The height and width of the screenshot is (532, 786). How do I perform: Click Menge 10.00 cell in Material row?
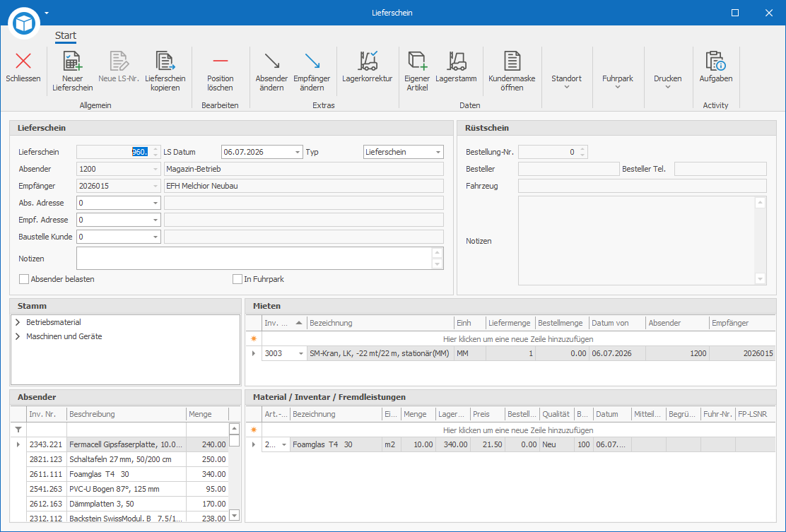418,445
